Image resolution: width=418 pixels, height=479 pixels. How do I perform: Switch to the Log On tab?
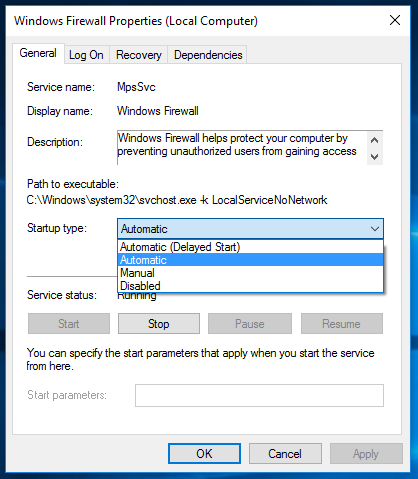tap(86, 55)
